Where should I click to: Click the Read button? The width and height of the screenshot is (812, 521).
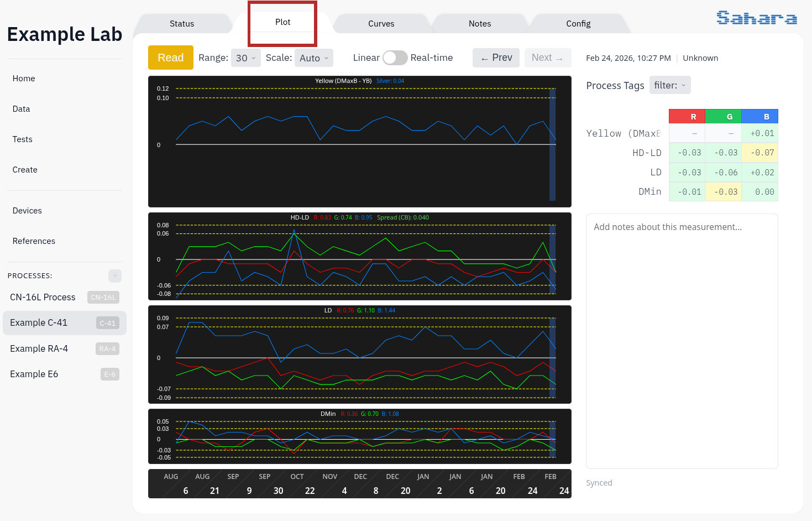point(170,57)
